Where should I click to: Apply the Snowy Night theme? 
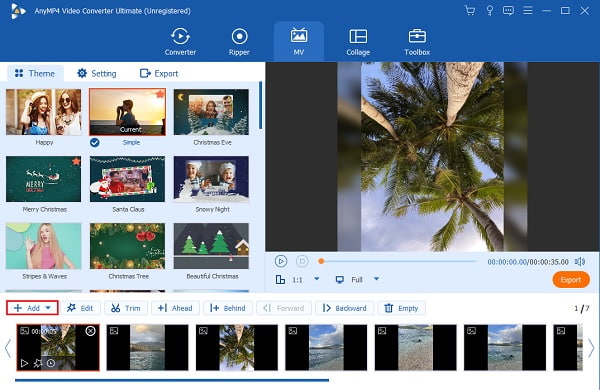211,179
